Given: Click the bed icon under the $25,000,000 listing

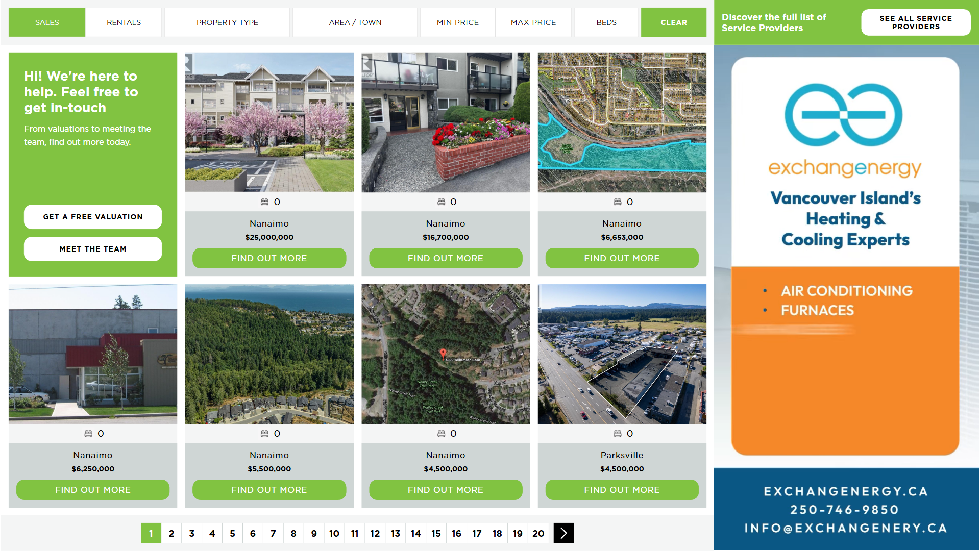Looking at the screenshot, I should [264, 202].
